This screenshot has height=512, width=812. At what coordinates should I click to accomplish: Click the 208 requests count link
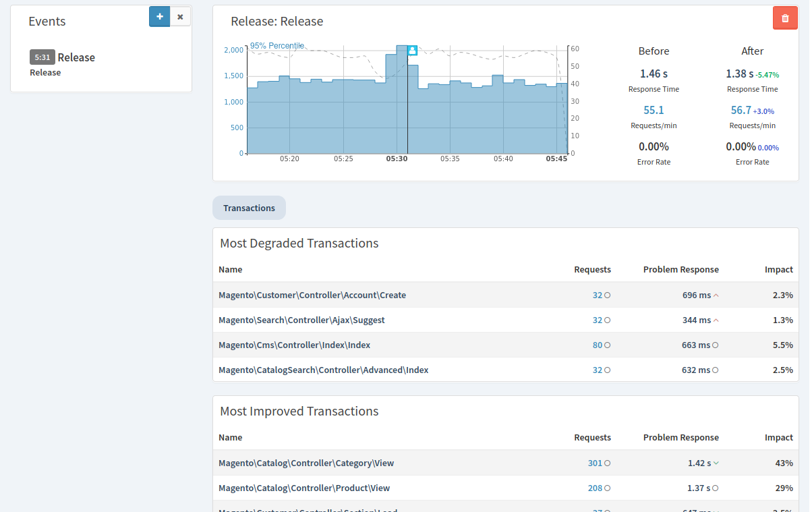[595, 488]
